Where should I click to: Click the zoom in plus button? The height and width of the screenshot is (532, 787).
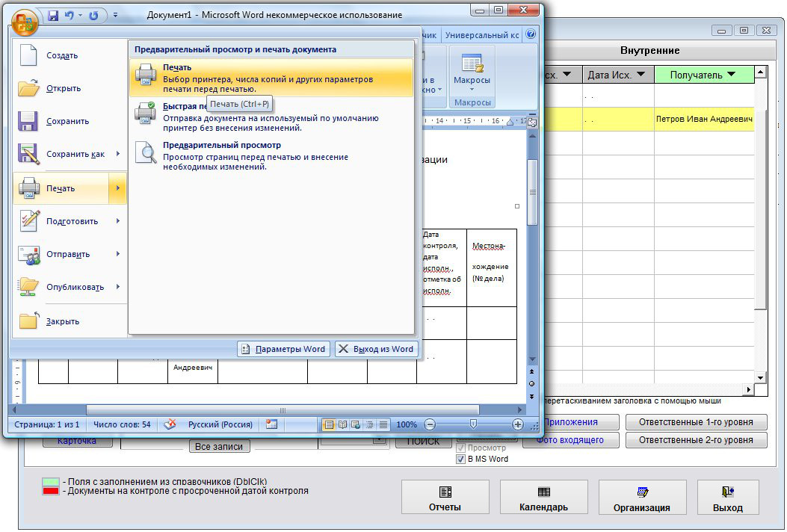tap(517, 424)
